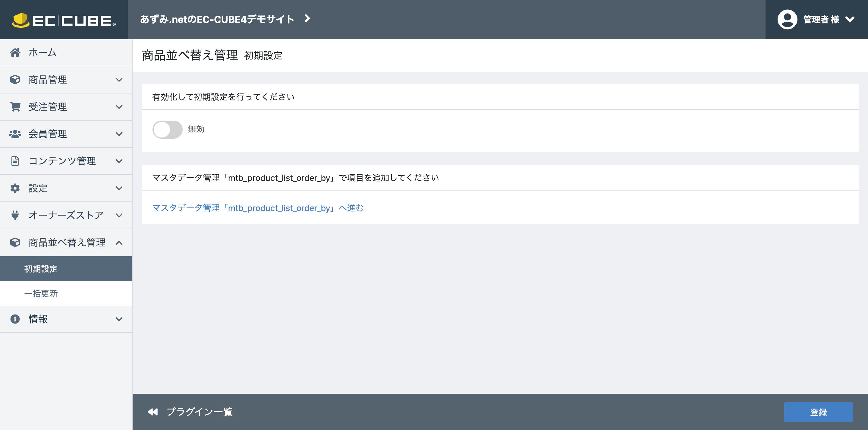Click the home icon in sidebar
Viewport: 868px width, 430px height.
pos(15,52)
